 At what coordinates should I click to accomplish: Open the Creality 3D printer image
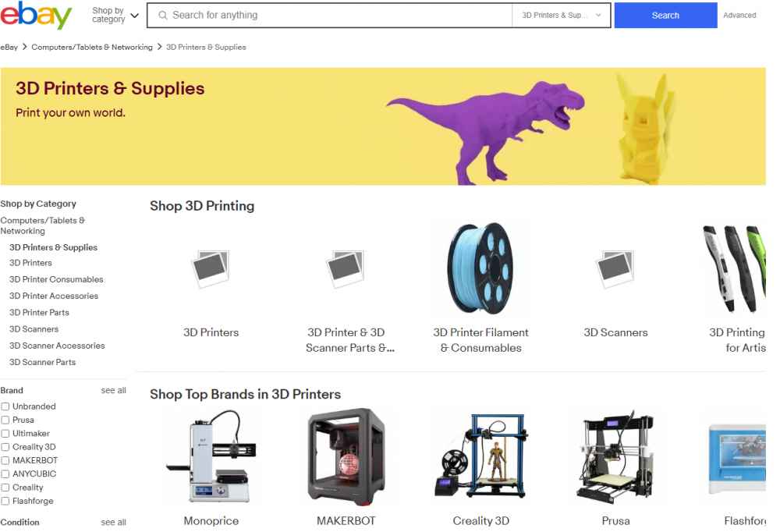click(x=480, y=455)
